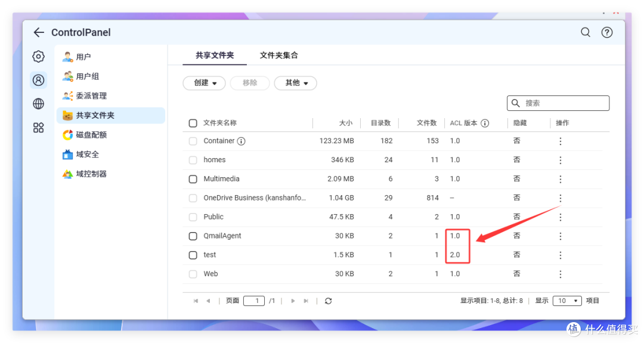The height and width of the screenshot is (343, 644).
Task: Go to first page of list
Action: point(196,301)
